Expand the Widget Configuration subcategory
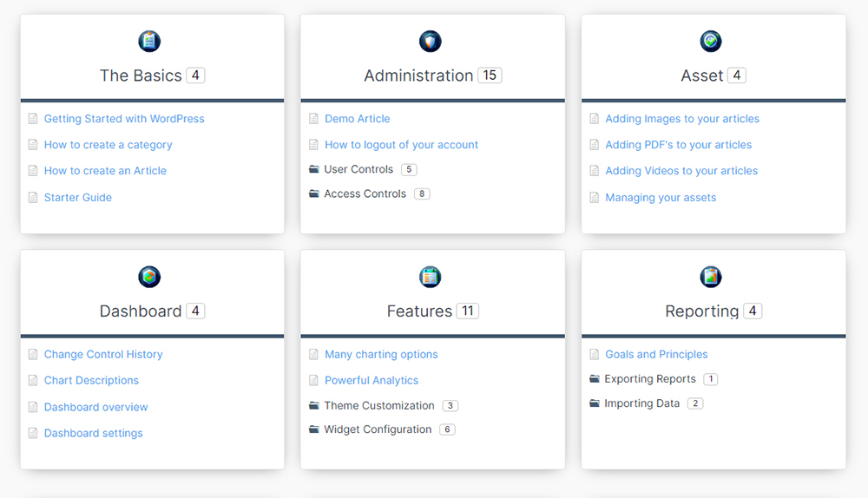Screen dimensions: 868x498 (x=378, y=429)
